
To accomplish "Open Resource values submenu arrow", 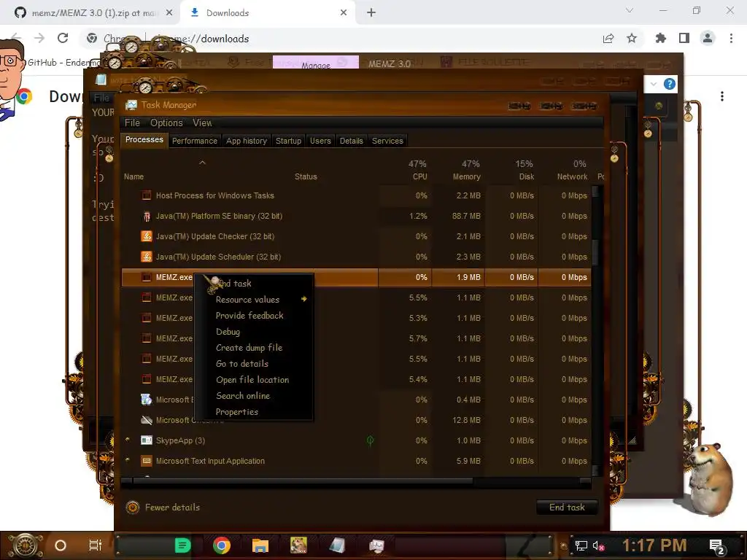I will point(304,299).
